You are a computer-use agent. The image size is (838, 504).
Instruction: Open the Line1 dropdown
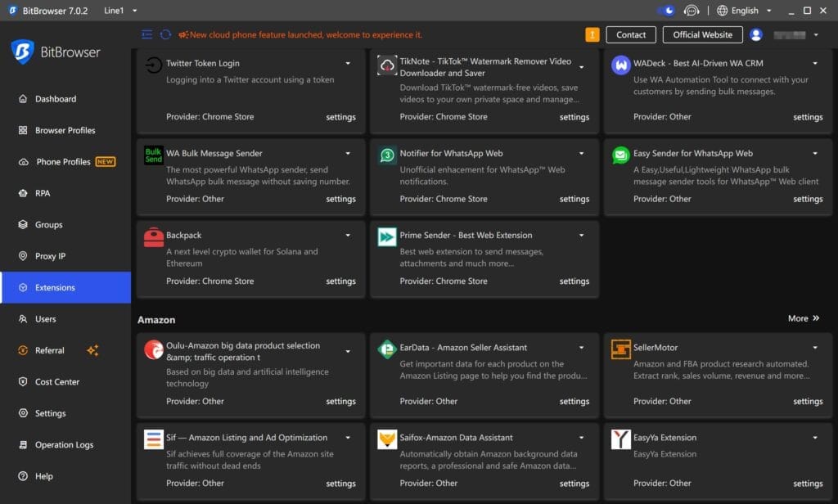click(120, 11)
